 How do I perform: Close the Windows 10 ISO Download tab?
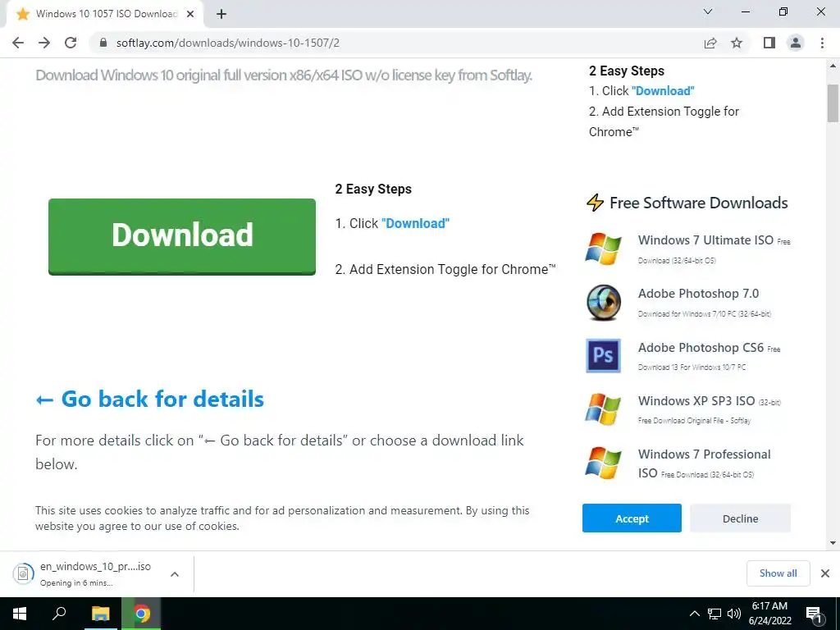[x=190, y=15]
